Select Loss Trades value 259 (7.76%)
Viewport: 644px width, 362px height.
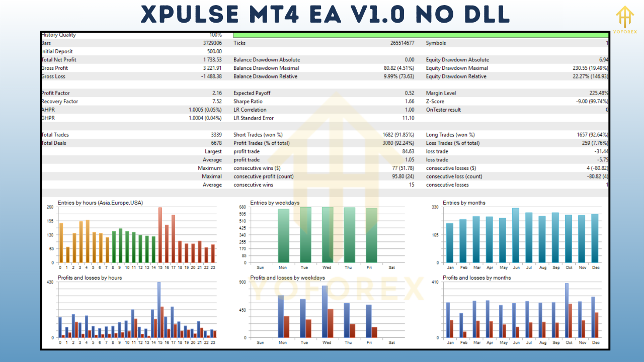click(x=595, y=143)
